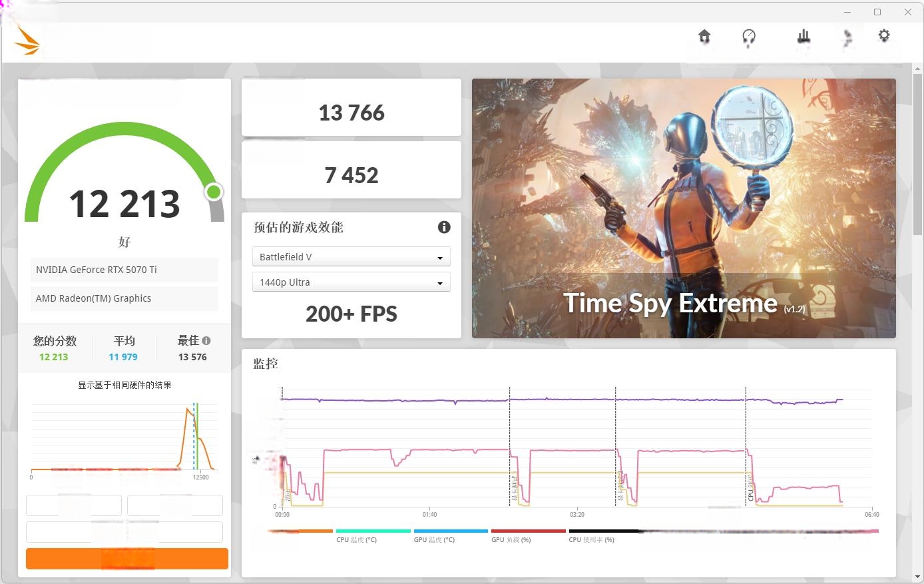
Task: Click the 3DMark logo
Action: [27, 41]
